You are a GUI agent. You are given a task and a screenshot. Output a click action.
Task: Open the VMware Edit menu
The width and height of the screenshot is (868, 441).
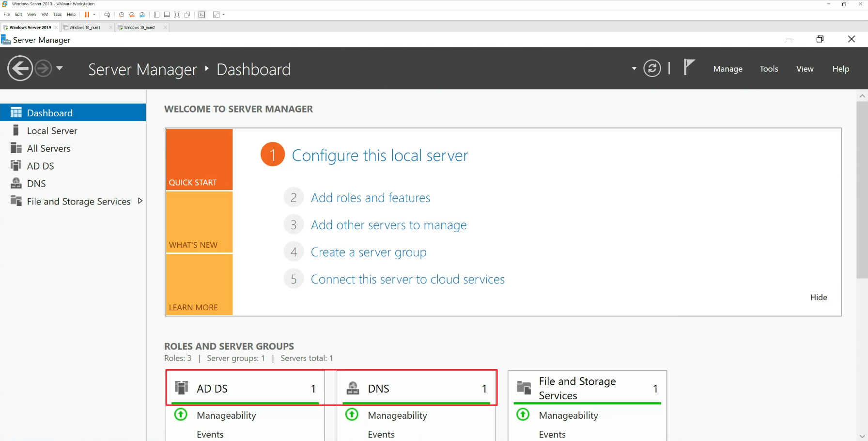click(x=18, y=15)
